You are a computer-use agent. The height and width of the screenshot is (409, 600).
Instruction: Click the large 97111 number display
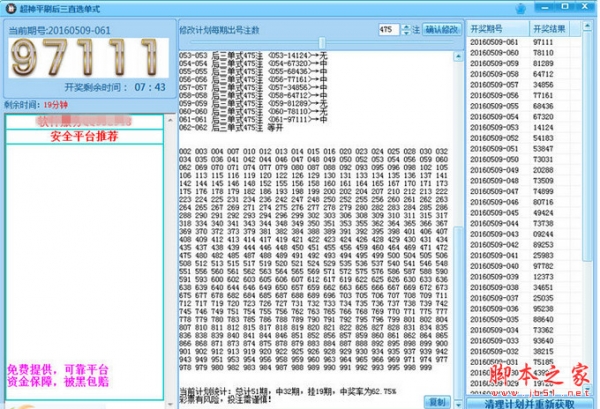(x=88, y=58)
